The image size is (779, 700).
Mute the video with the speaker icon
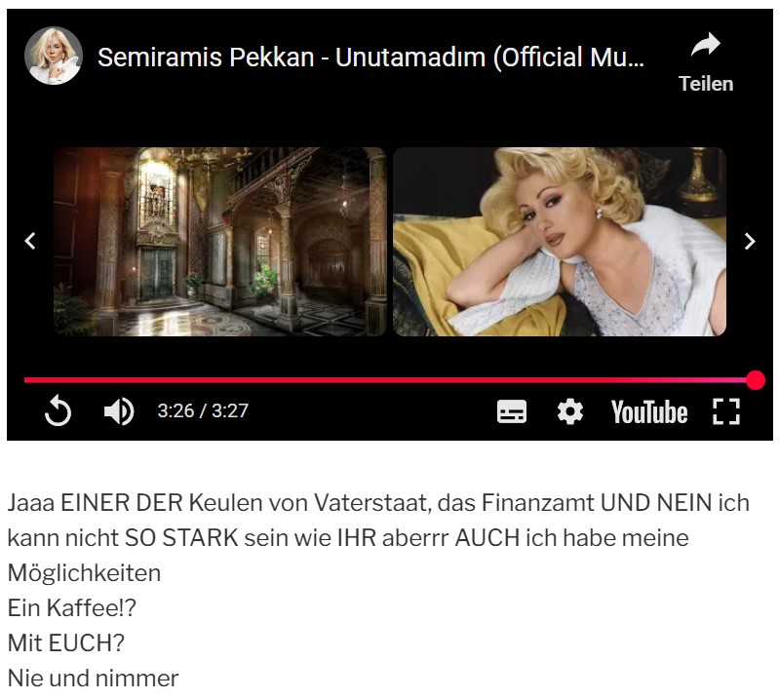[x=119, y=411]
